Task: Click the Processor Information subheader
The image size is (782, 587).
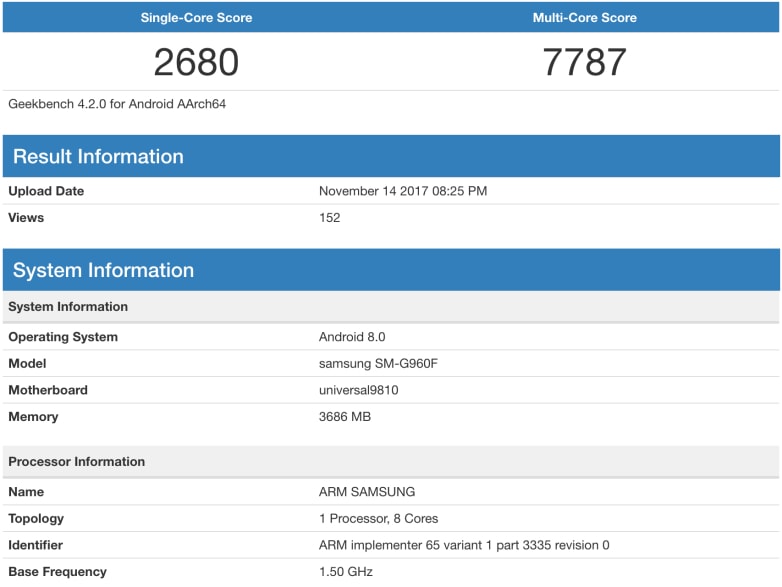Action: 391,461
